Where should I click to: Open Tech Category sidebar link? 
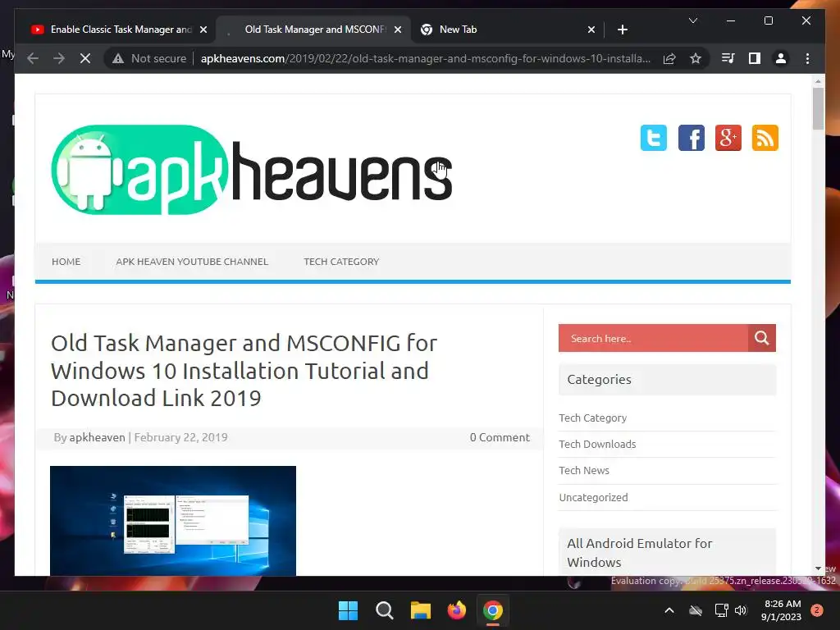pyautogui.click(x=592, y=418)
